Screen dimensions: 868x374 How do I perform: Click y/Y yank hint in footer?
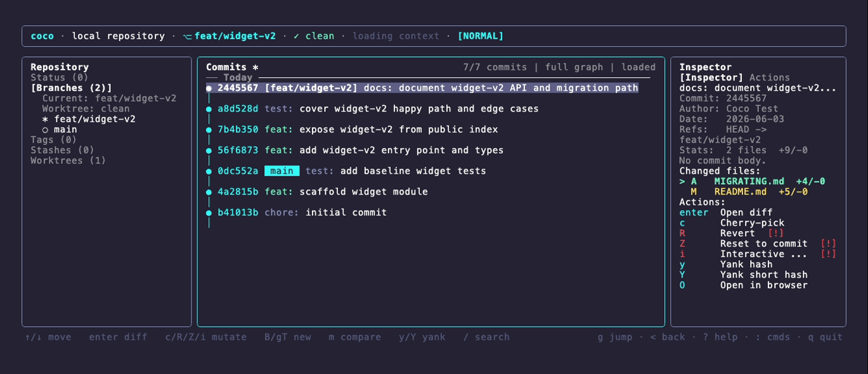pos(422,337)
